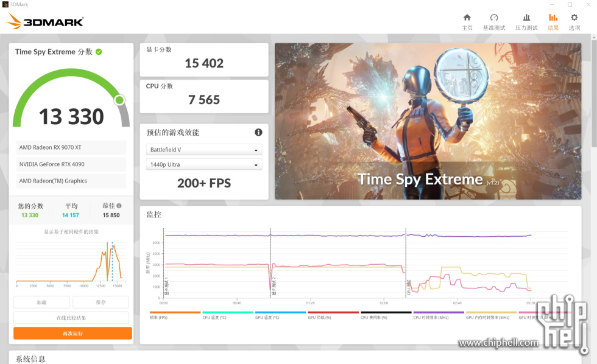
Task: Click the 系统信息 section heading
Action: pyautogui.click(x=30, y=359)
